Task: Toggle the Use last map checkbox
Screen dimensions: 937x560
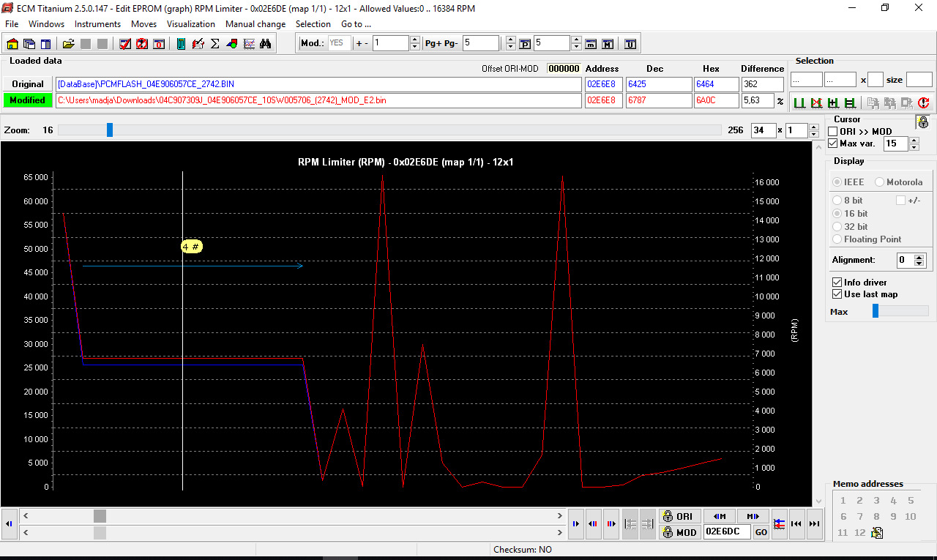Action: point(837,294)
